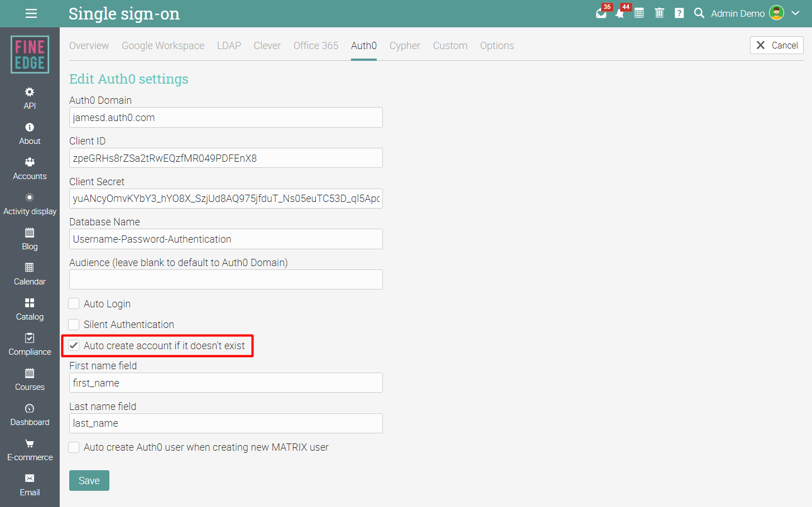The height and width of the screenshot is (507, 812).
Task: Open Activity display in the sidebar
Action: (x=30, y=204)
